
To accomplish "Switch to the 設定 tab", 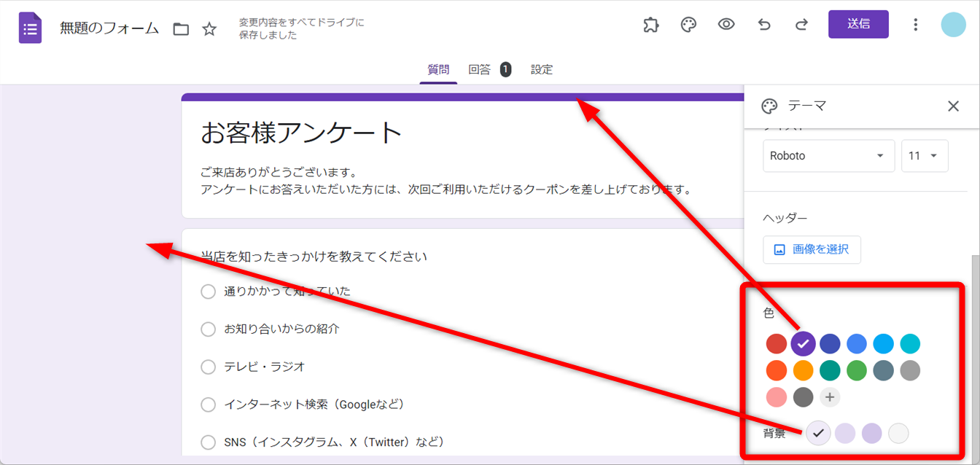I will (542, 70).
